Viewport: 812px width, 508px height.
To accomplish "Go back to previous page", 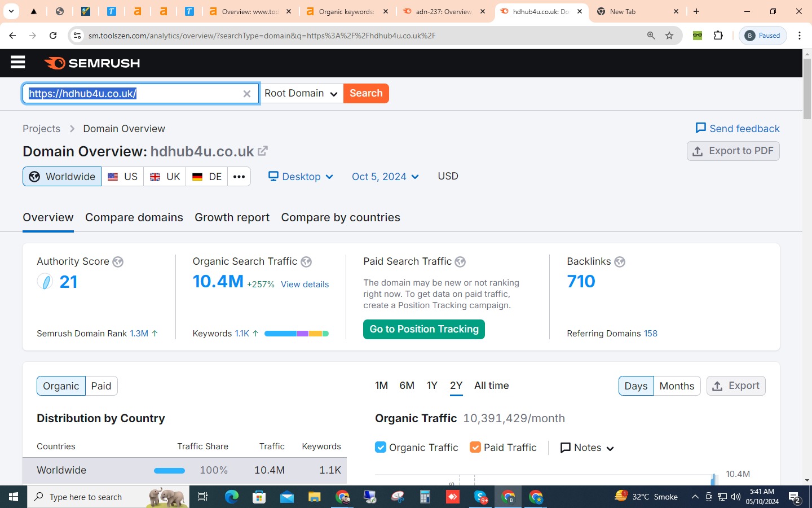I will pos(12,36).
